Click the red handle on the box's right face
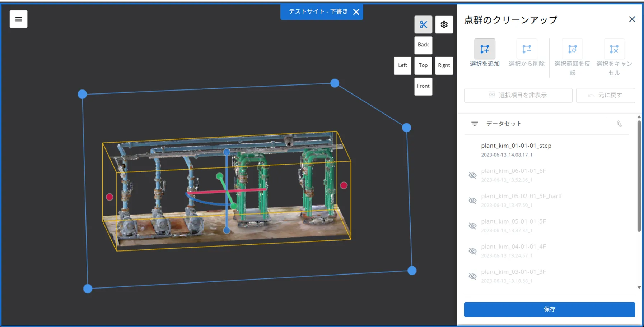This screenshot has width=644, height=327. pos(344,185)
